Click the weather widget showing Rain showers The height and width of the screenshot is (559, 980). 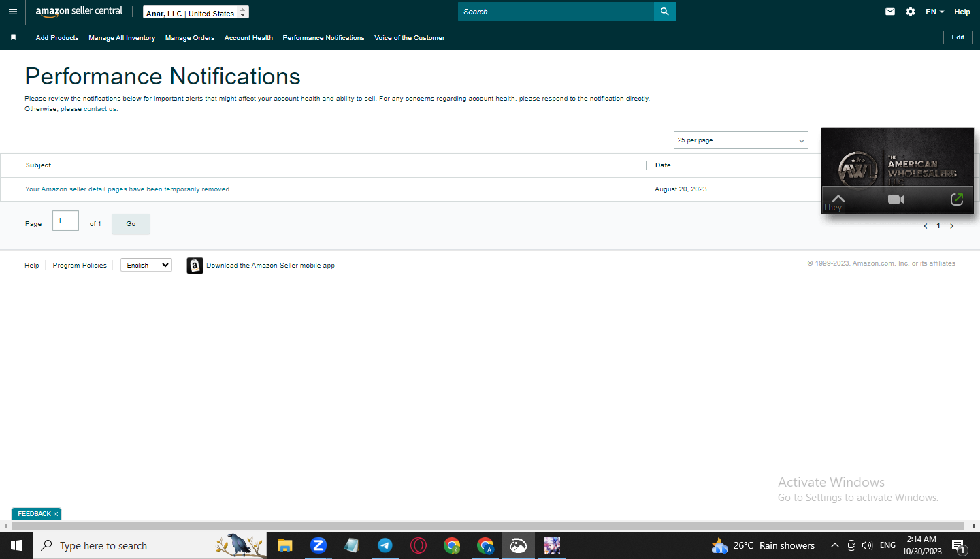pos(762,545)
